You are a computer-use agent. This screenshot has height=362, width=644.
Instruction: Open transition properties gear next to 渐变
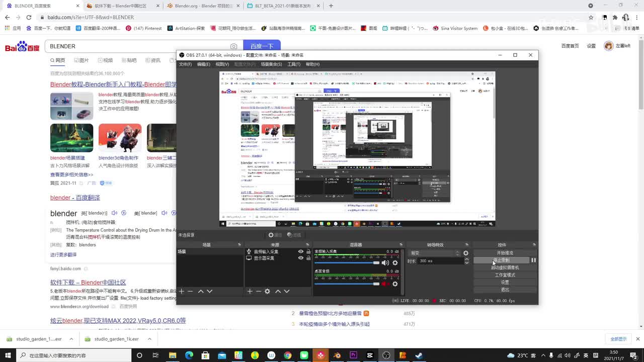click(x=466, y=253)
